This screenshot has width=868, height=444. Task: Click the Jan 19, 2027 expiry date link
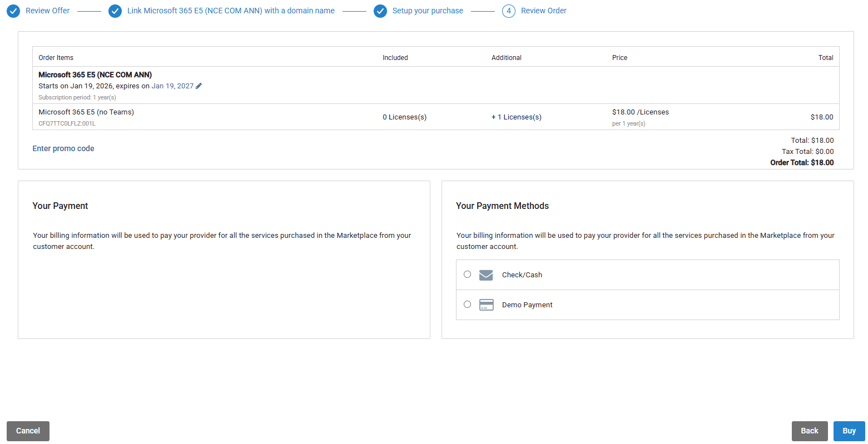(x=172, y=86)
